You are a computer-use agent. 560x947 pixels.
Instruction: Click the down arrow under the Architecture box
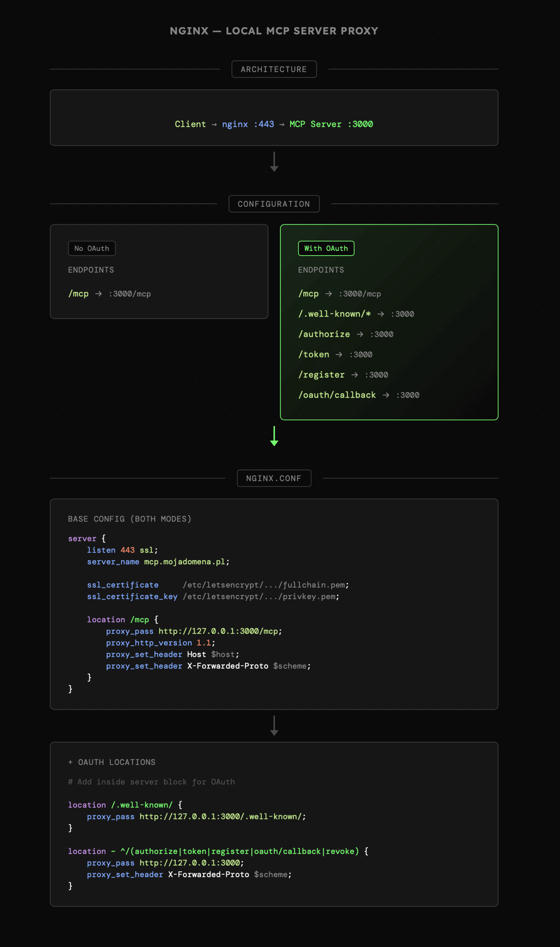tap(274, 162)
